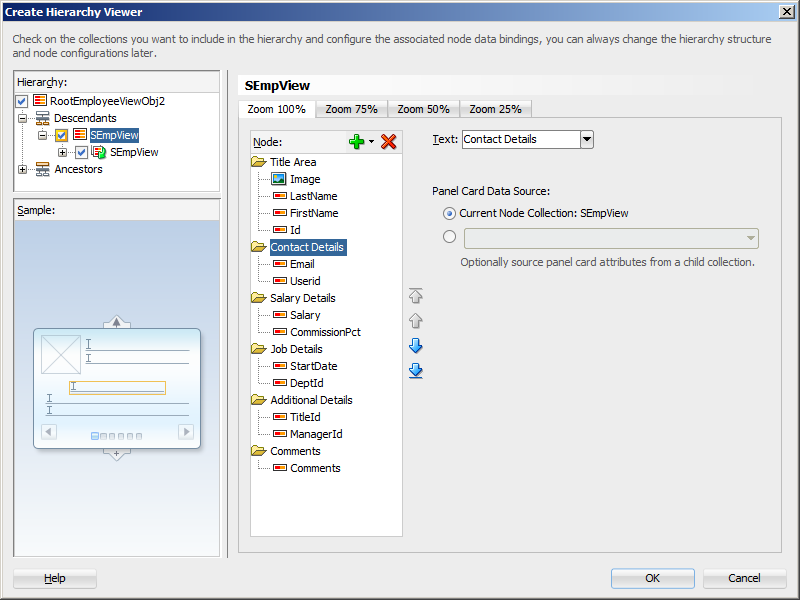The width and height of the screenshot is (800, 600).
Task: Close the Create Hierarchy Viewer dialog
Action: [787, 11]
